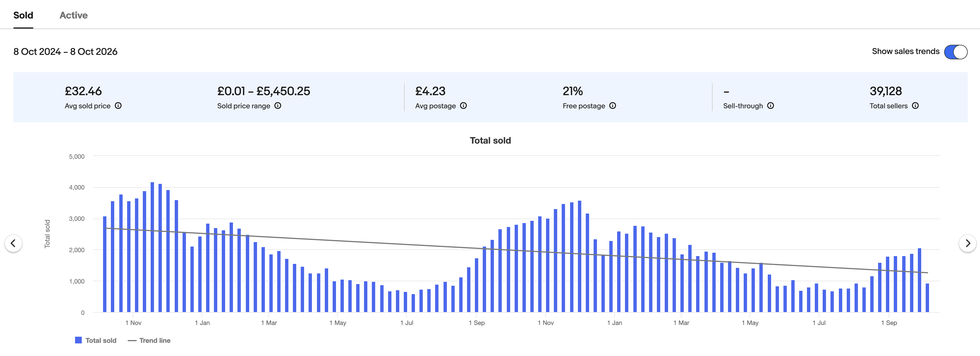This screenshot has height=356, width=980.
Task: Click the rightmost 1 Sep axis label
Action: 889,323
